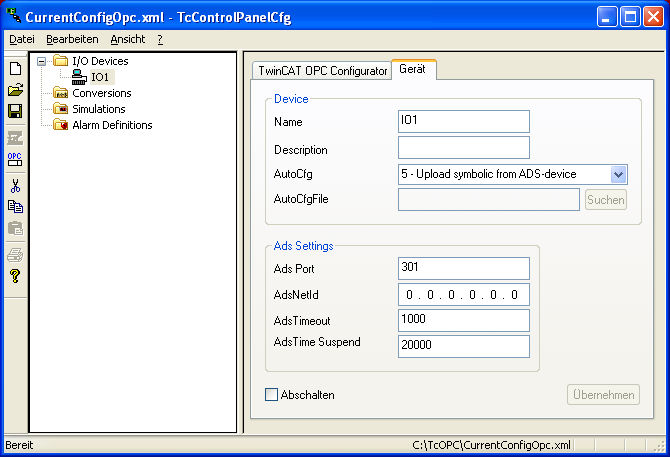The width and height of the screenshot is (670, 457).
Task: Click the Ads Port field showing 301
Action: coord(464,268)
